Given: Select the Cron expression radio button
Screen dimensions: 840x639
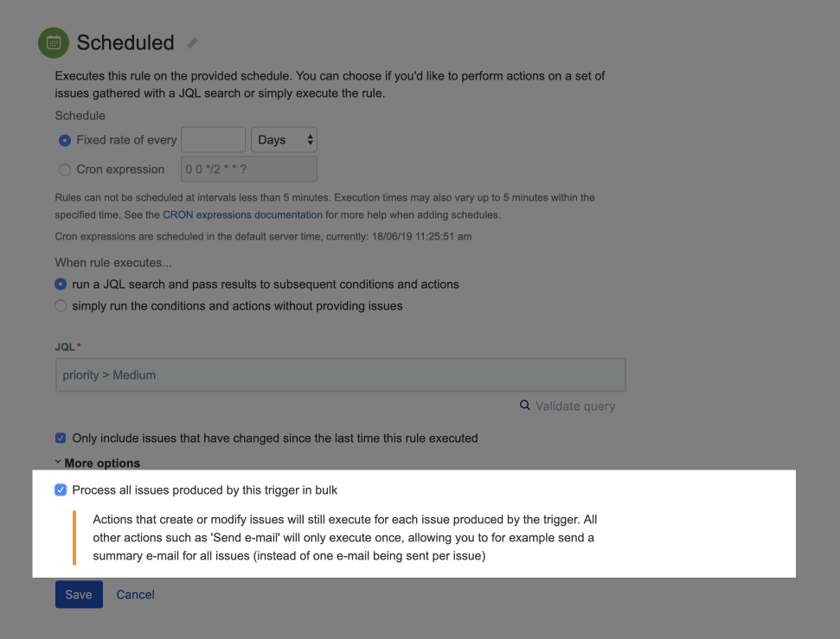Looking at the screenshot, I should pyautogui.click(x=64, y=169).
